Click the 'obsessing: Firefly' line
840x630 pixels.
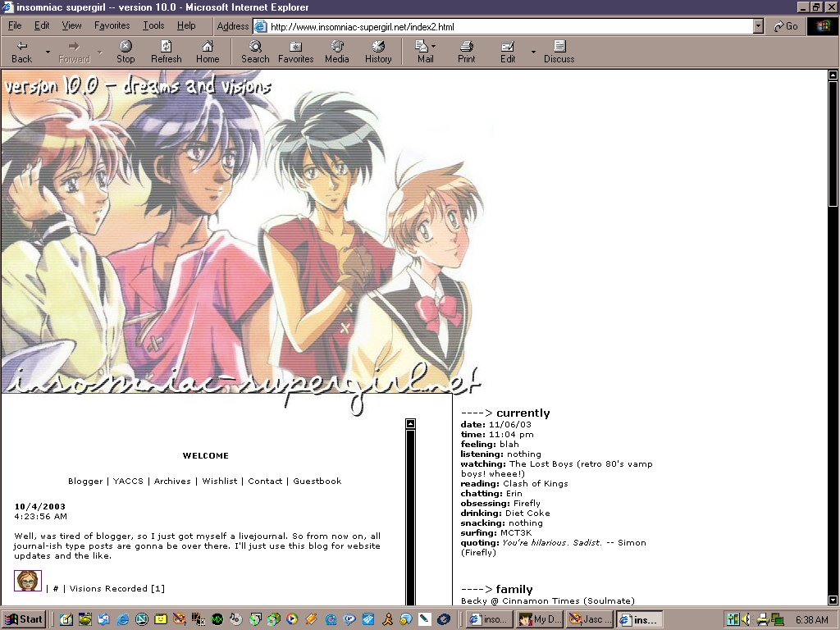click(x=500, y=503)
